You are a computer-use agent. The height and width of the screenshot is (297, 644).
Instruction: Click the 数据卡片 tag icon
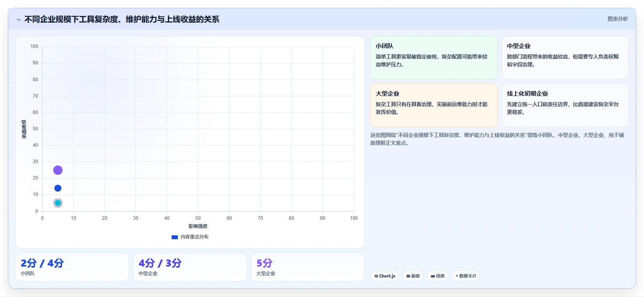point(457,276)
